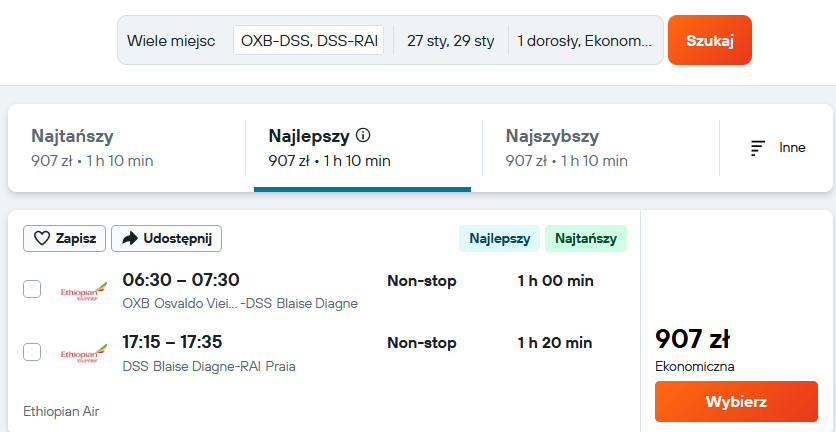
Task: Tick the checkbox for the 06:30 – 07:30 flight
Action: pos(32,290)
